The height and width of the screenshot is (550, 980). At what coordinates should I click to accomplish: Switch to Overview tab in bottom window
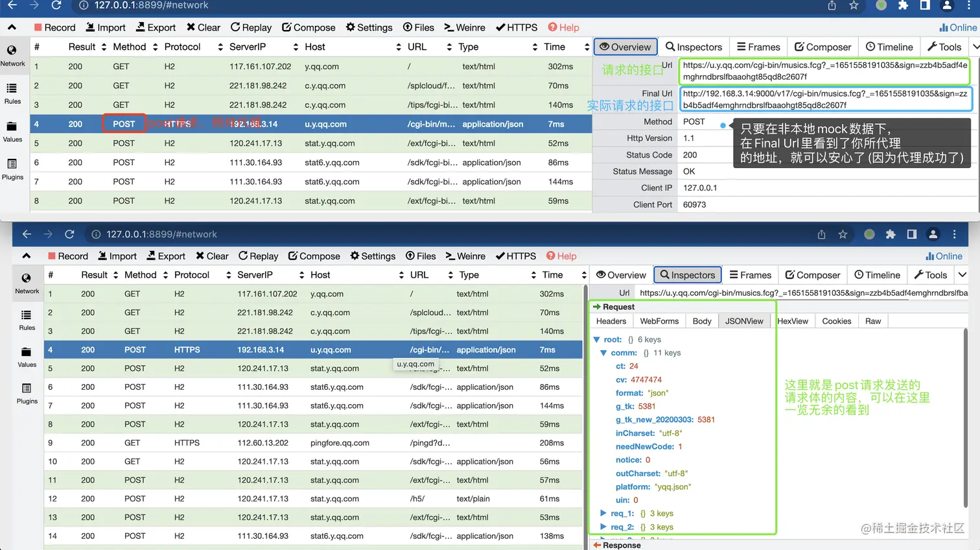coord(621,275)
